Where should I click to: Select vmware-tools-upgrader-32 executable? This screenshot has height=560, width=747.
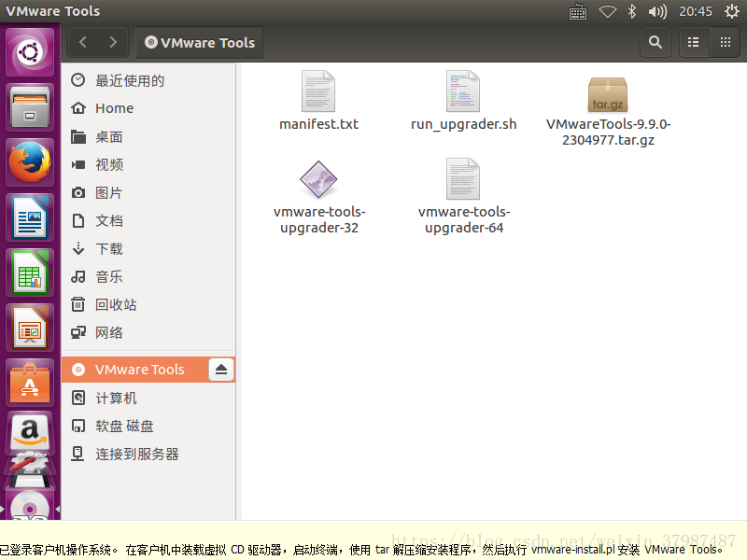pyautogui.click(x=318, y=197)
